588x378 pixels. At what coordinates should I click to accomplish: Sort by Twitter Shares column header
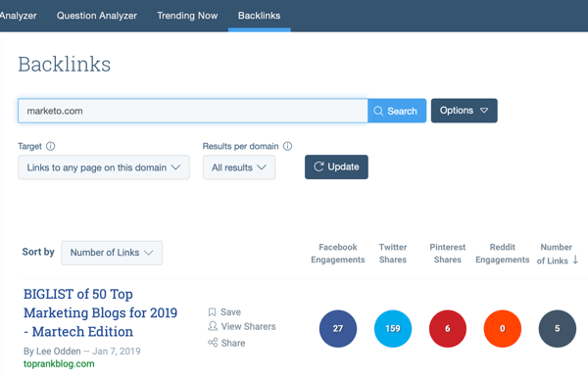click(x=393, y=254)
